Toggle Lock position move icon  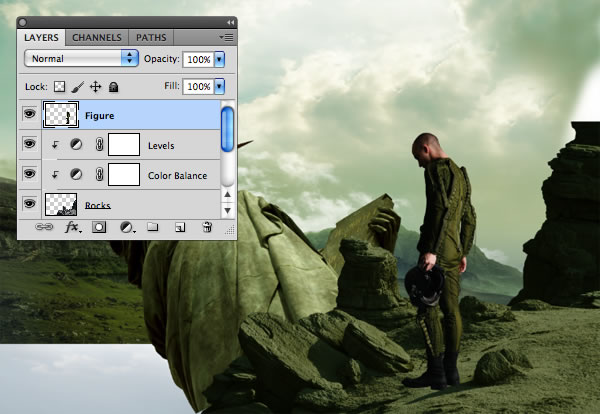pos(95,87)
